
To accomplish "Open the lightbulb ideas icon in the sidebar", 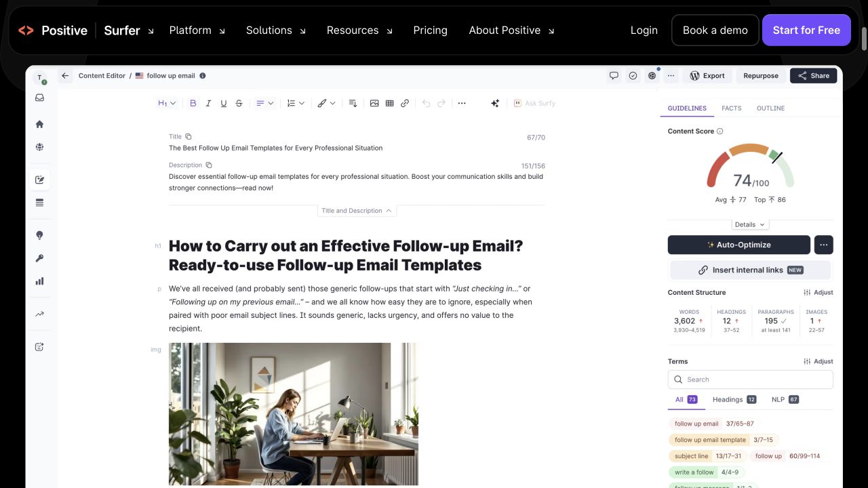I will (39, 235).
